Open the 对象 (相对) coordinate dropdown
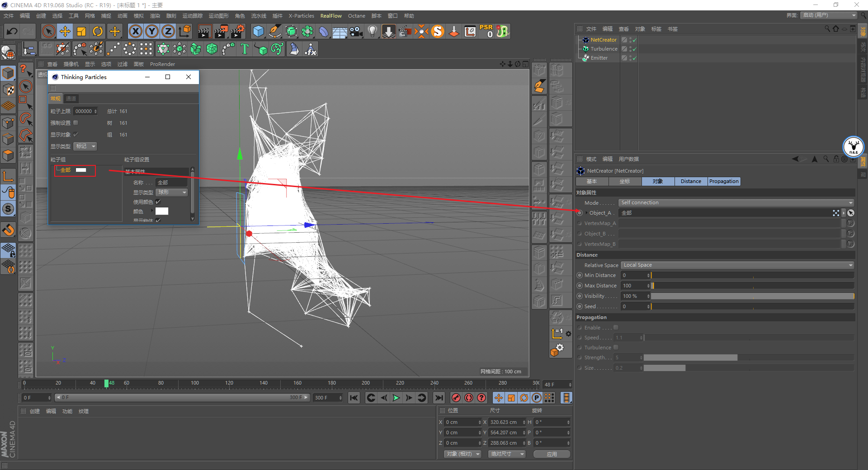Screen dimensions: 868x470 coord(463,454)
